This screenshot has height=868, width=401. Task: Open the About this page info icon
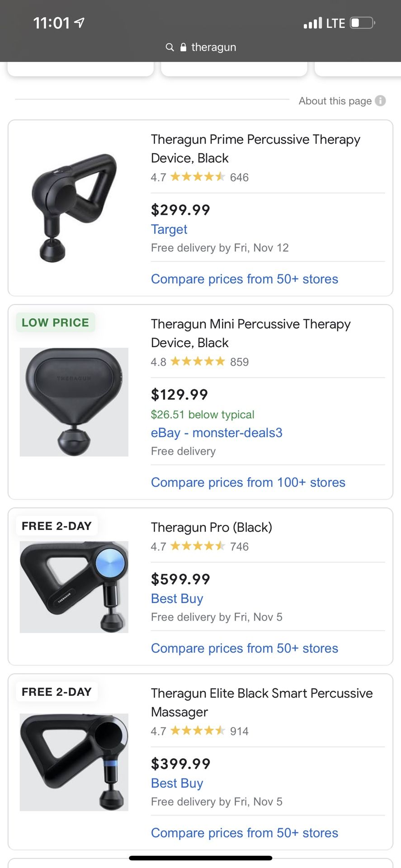[381, 101]
